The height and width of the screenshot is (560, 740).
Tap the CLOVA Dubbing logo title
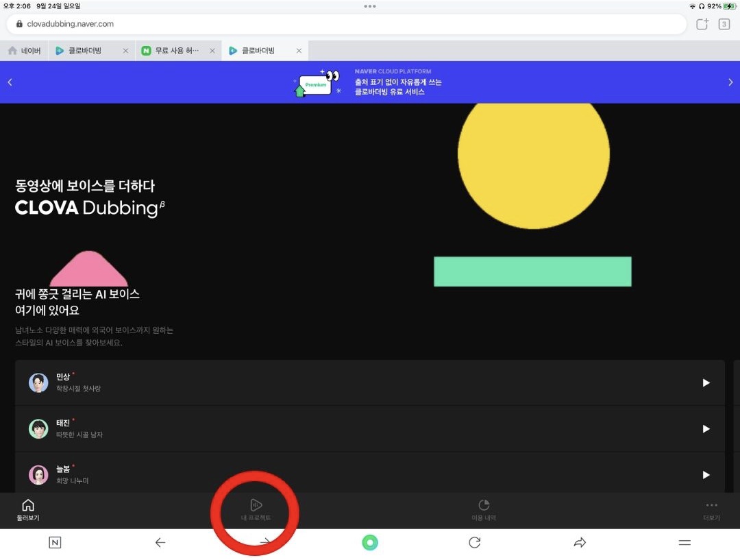click(x=90, y=208)
